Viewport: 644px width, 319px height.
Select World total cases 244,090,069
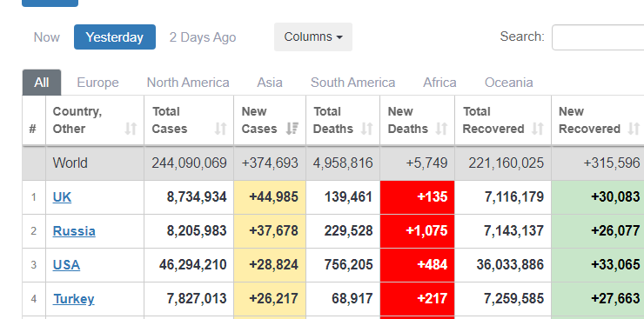[x=189, y=163]
